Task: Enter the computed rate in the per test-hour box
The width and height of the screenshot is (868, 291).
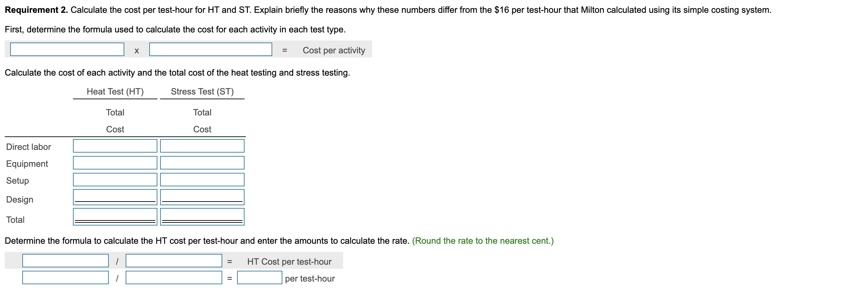Action: tap(260, 278)
